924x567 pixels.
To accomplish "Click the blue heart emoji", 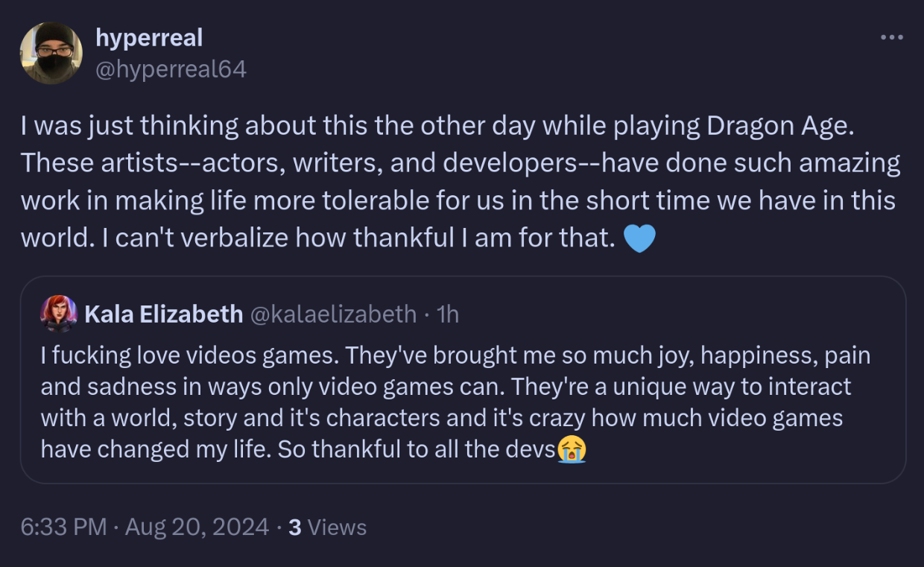I will coord(639,238).
